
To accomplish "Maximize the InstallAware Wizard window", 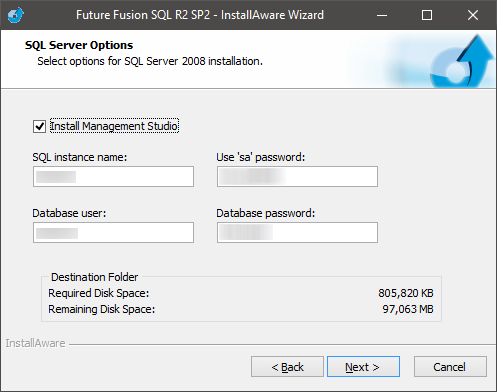I will [x=427, y=15].
